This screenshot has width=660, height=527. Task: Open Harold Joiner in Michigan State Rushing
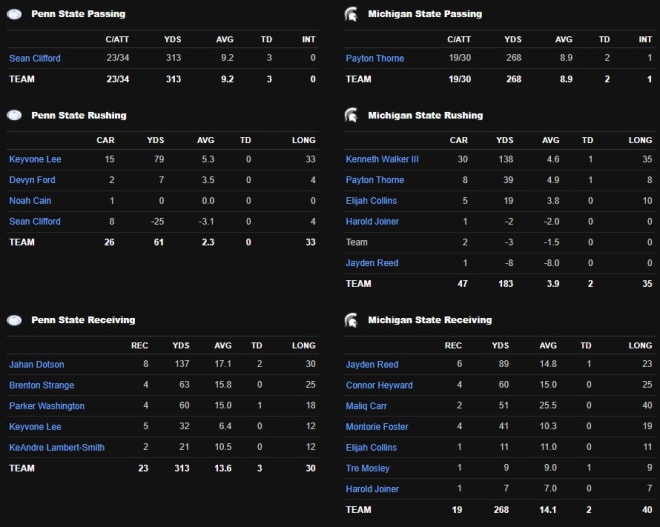coord(373,221)
